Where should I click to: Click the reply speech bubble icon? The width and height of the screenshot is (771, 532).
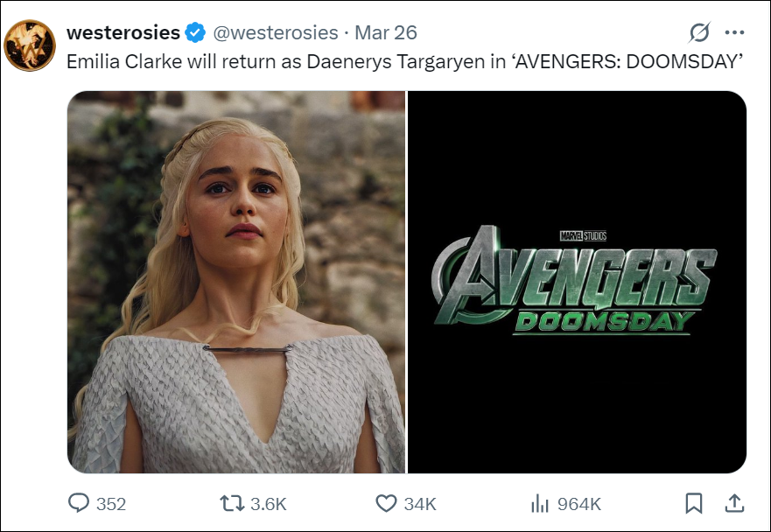[x=79, y=502]
